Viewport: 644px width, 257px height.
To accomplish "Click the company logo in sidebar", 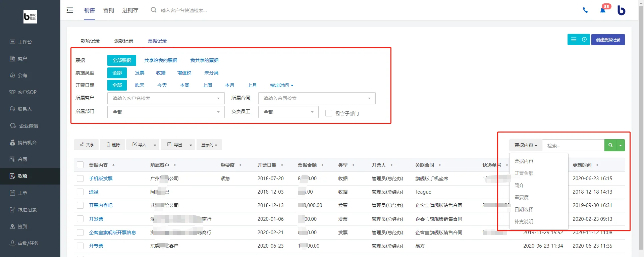I will click(30, 17).
